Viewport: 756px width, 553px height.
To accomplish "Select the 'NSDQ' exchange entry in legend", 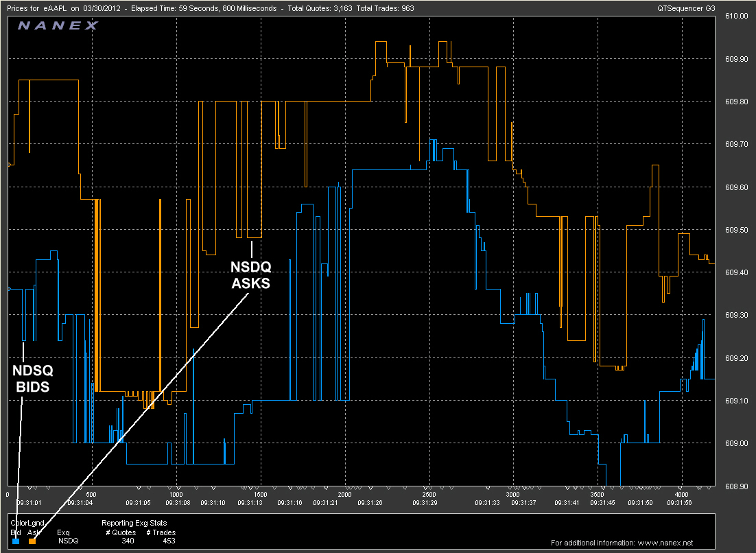I will pos(69,541).
